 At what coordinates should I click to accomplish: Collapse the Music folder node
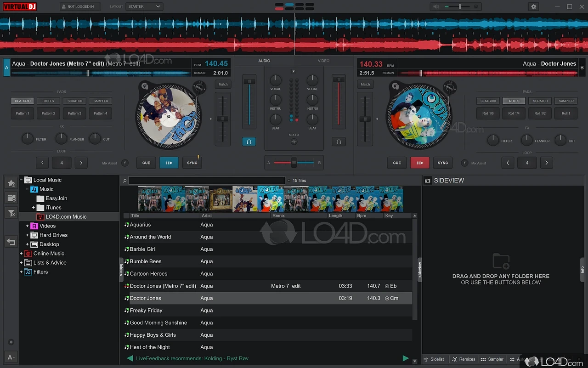coord(27,189)
